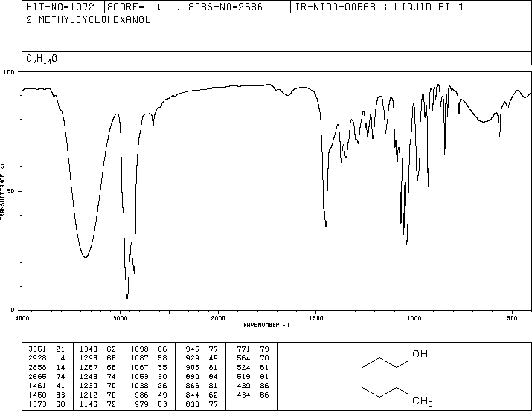Click the 1000 wavenumber axis tick label

pos(414,318)
